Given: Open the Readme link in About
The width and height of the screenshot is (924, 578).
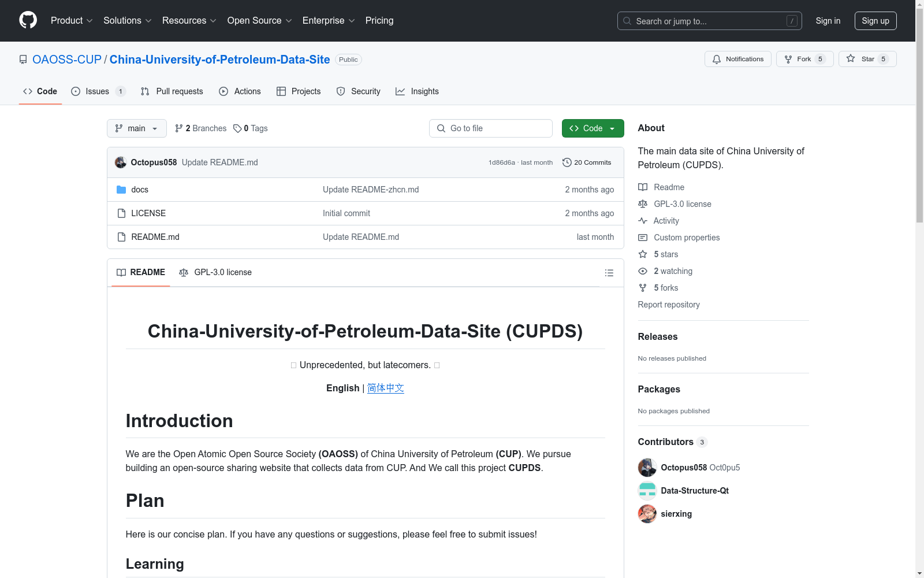Looking at the screenshot, I should [x=661, y=187].
